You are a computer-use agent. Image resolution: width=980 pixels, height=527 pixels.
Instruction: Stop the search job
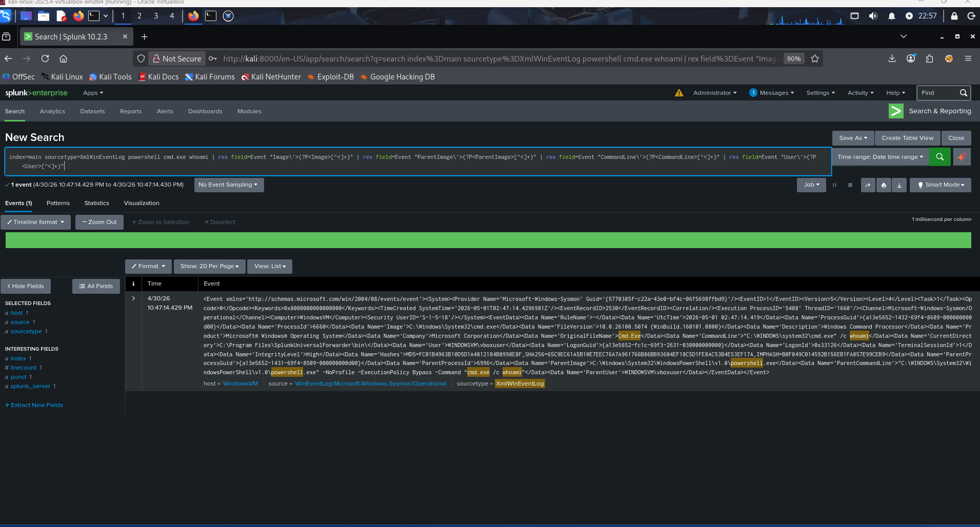850,185
